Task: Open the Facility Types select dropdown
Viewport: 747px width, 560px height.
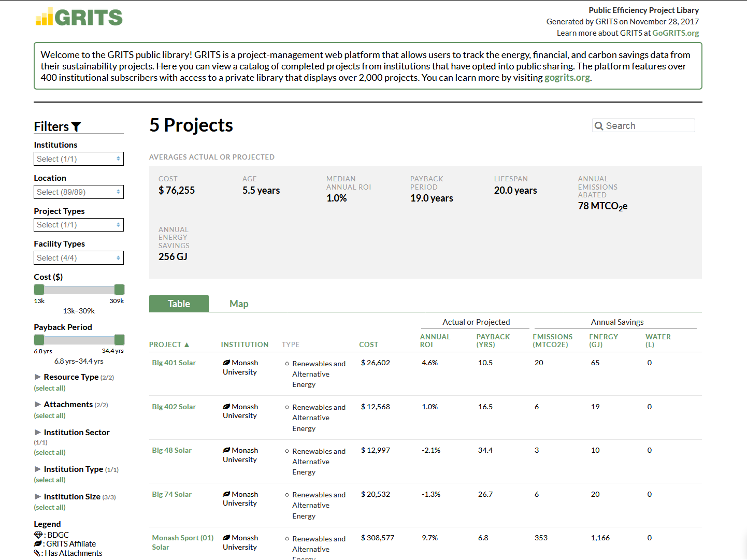Action: pyautogui.click(x=79, y=258)
